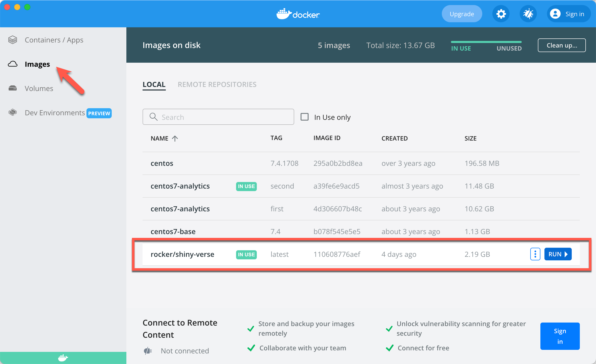Click the PREVIEW badge beside Dev Environments
The height and width of the screenshot is (364, 596).
pyautogui.click(x=99, y=113)
